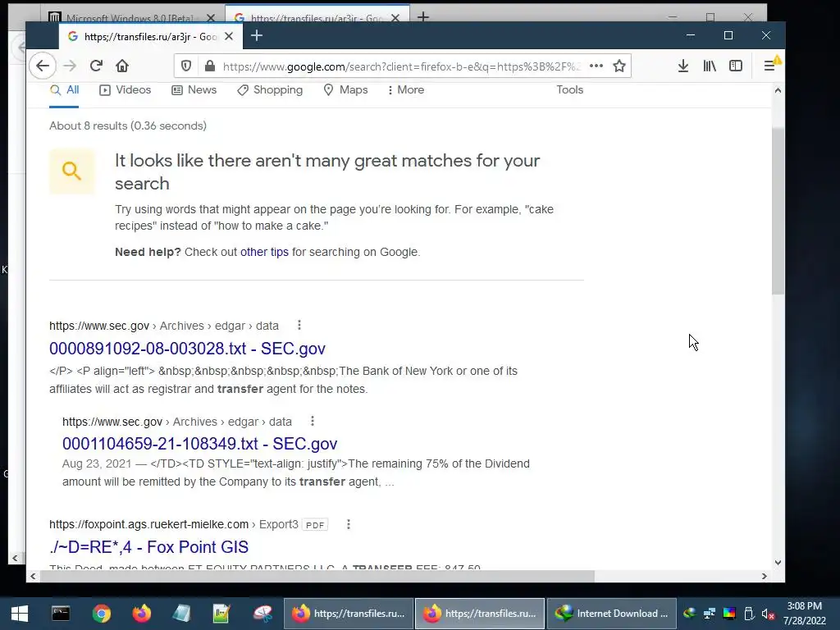This screenshot has height=630, width=840.
Task: Switch to News results
Action: click(194, 90)
